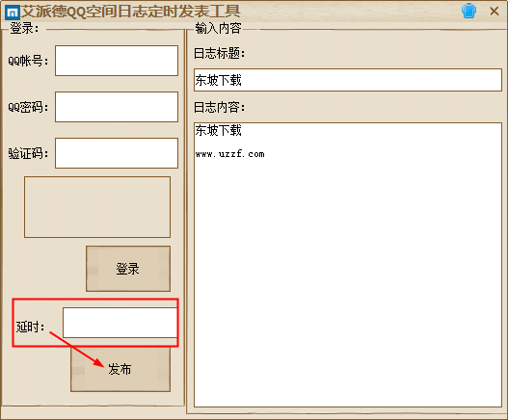This screenshot has height=420, width=508.
Task: Click the 东坡下载 line in 日志内容 box
Action: click(x=218, y=130)
